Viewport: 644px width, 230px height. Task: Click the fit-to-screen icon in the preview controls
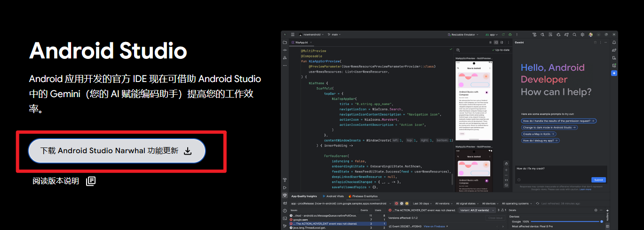(x=506, y=185)
